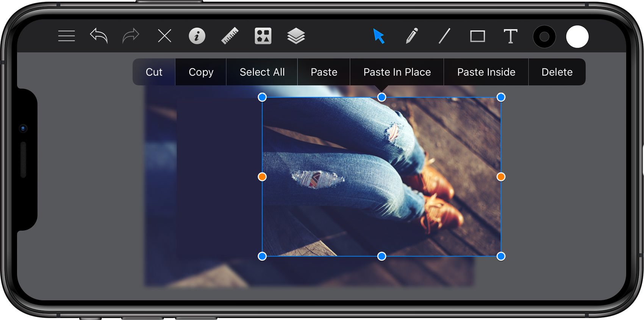Open the black stroke color swatch
Image resolution: width=644 pixels, height=320 pixels.
pyautogui.click(x=544, y=37)
